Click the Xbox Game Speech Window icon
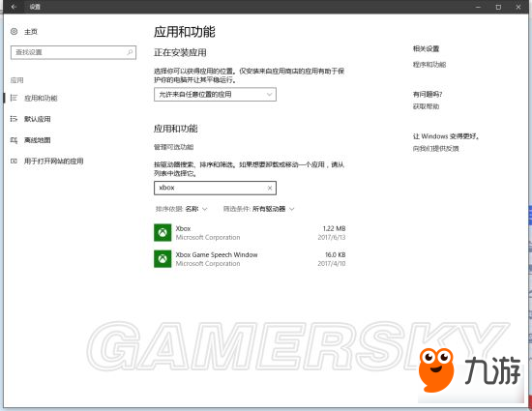Image resolution: width=532 pixels, height=411 pixels. [x=163, y=259]
